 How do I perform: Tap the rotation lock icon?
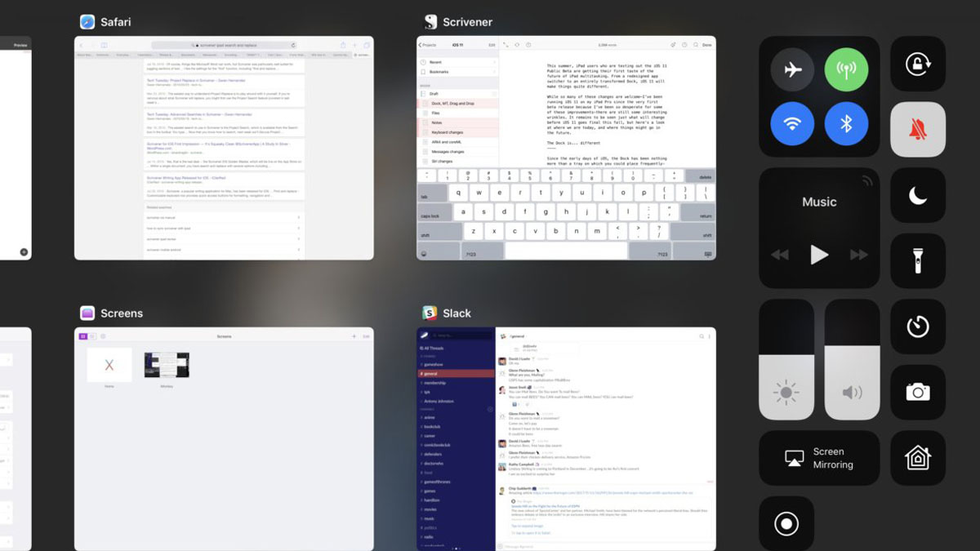point(917,64)
